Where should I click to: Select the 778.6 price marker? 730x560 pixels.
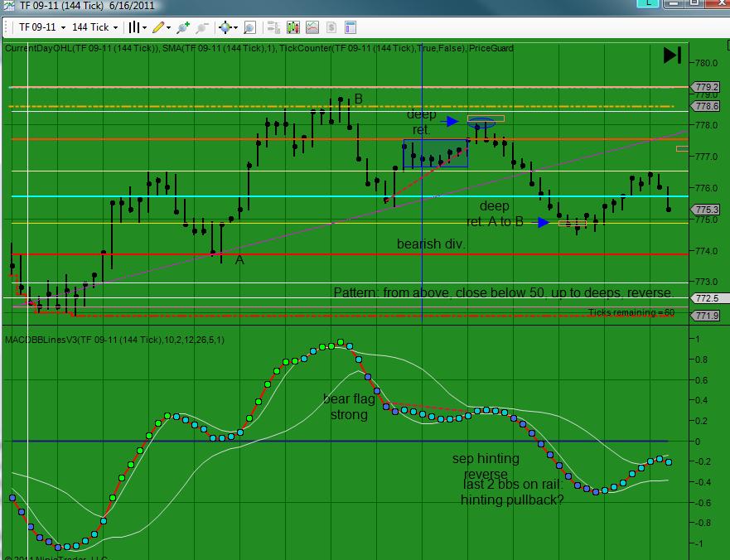click(706, 106)
